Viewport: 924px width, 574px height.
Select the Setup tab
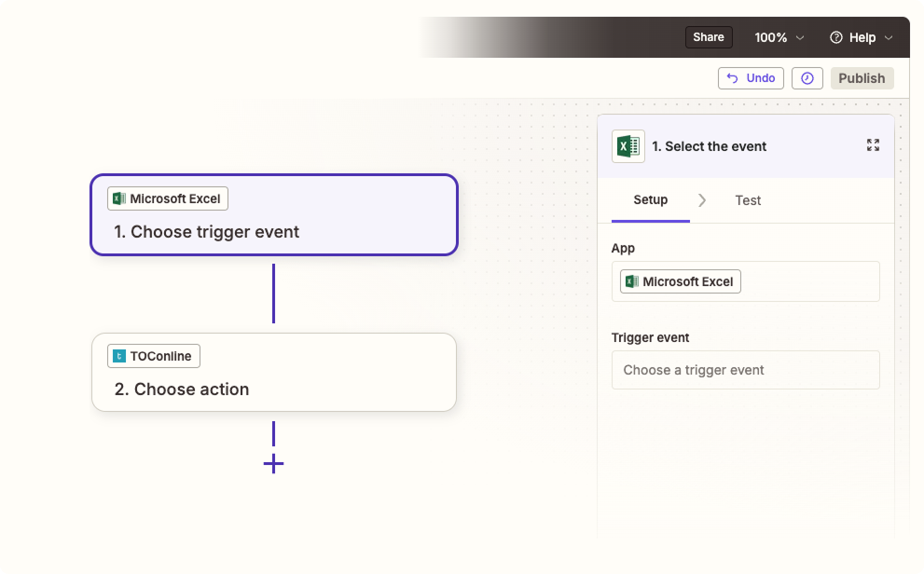(x=651, y=200)
